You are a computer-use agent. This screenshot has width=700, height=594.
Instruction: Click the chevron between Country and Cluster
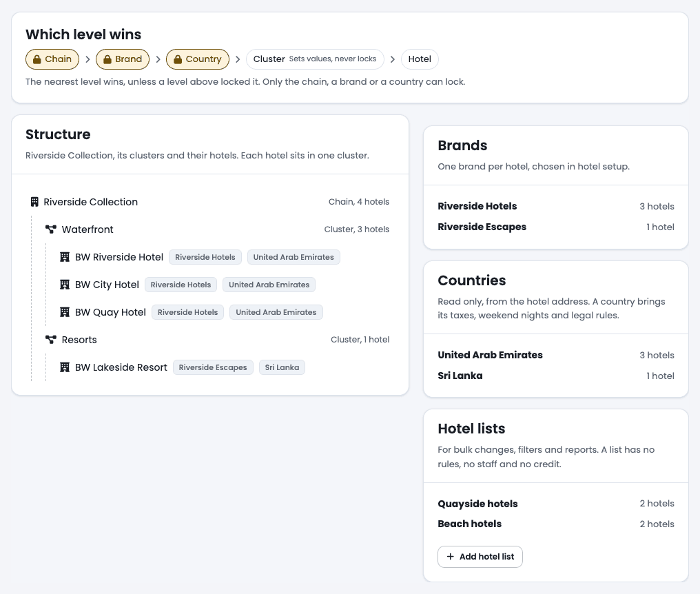coord(238,59)
